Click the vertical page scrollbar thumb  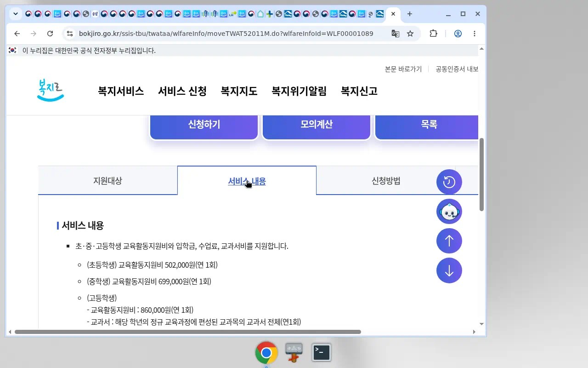[x=482, y=174]
